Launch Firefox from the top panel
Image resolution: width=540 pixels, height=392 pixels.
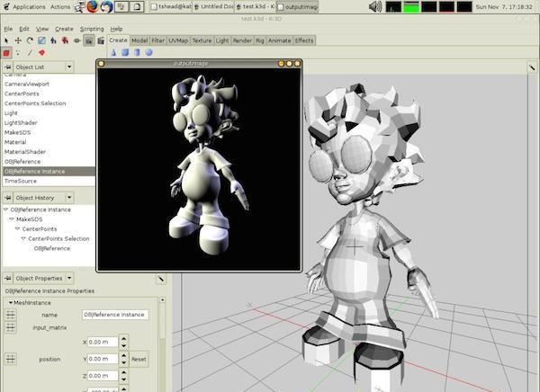pos(93,6)
